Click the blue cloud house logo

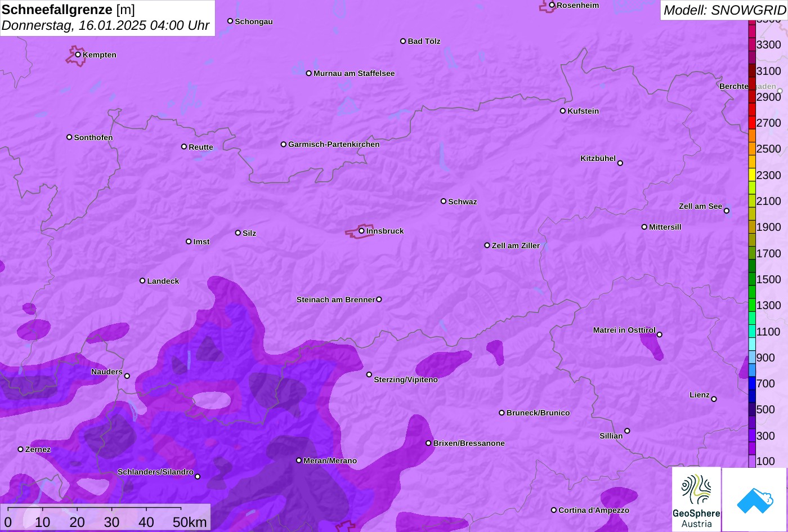pyautogui.click(x=754, y=499)
